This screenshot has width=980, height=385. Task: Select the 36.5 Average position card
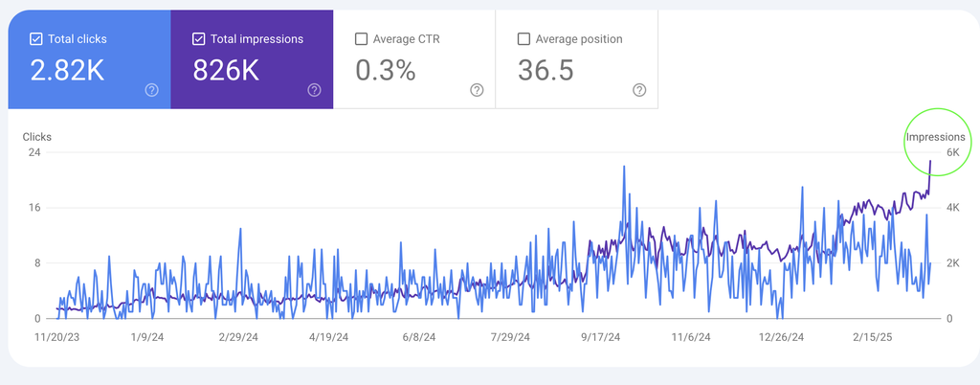coord(577,59)
